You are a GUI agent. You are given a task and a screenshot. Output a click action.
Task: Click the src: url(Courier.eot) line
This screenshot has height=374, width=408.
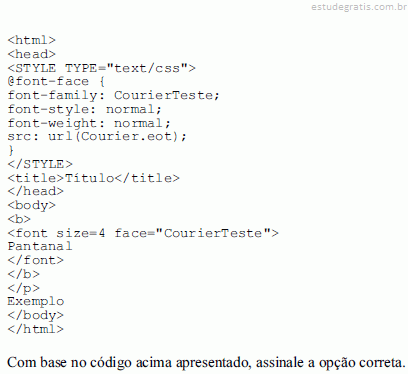click(x=97, y=137)
